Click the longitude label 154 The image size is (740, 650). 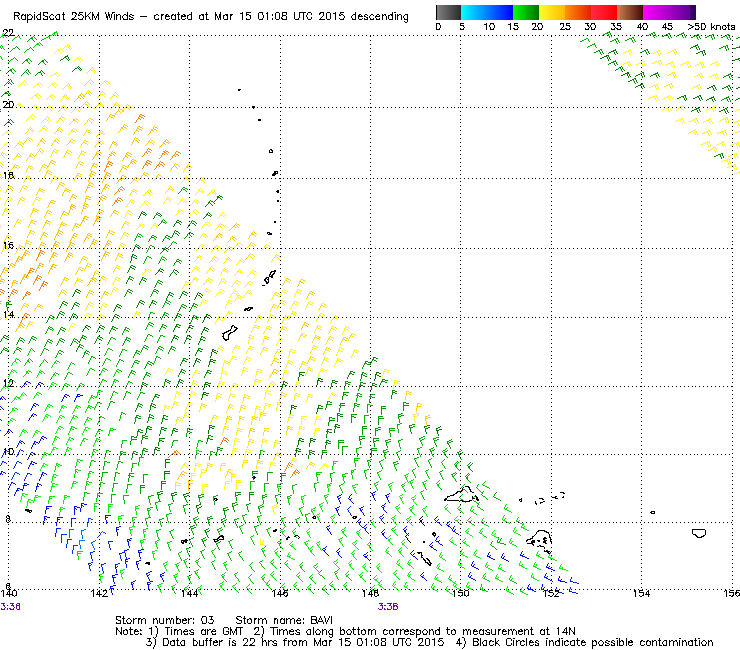click(641, 593)
